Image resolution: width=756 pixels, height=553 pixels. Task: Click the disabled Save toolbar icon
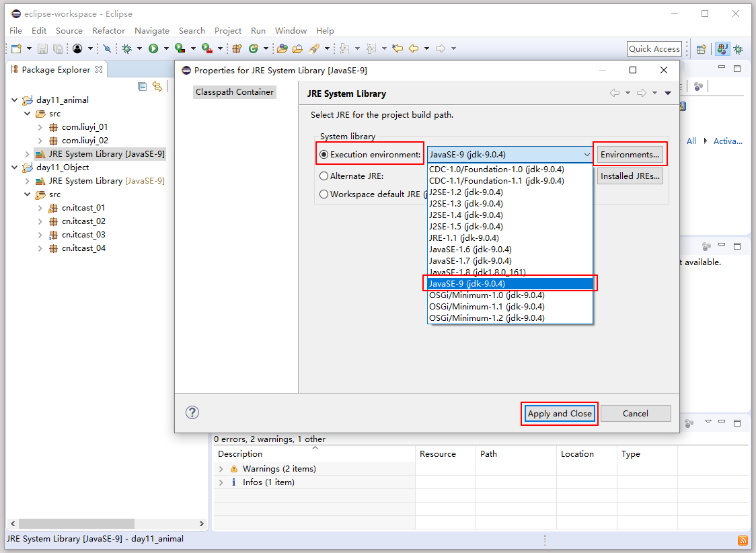42,48
